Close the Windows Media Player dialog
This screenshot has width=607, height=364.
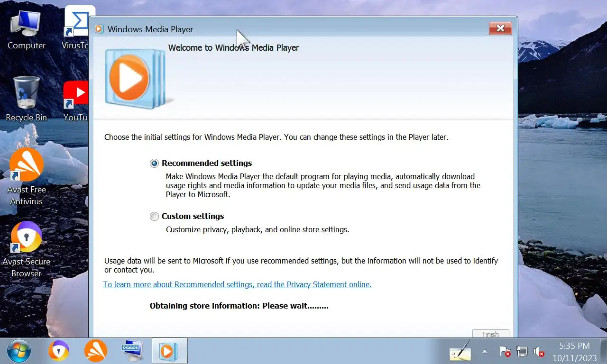coord(500,28)
